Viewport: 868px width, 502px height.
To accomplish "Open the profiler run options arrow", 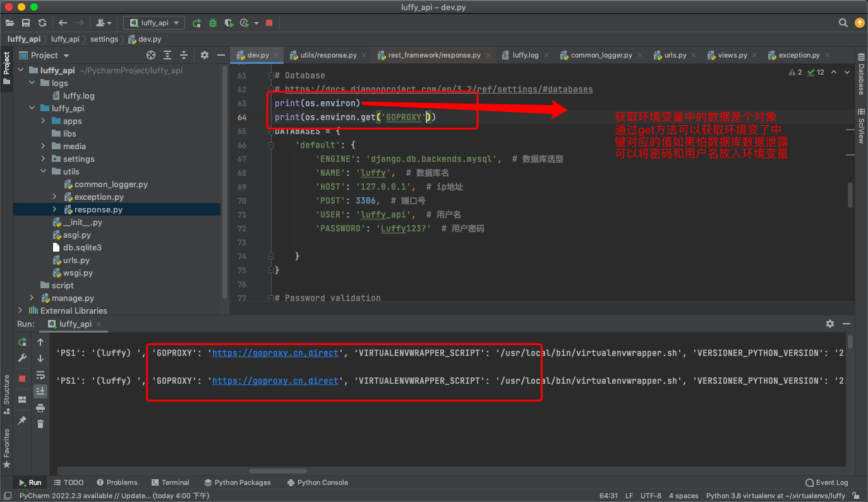I will (256, 23).
